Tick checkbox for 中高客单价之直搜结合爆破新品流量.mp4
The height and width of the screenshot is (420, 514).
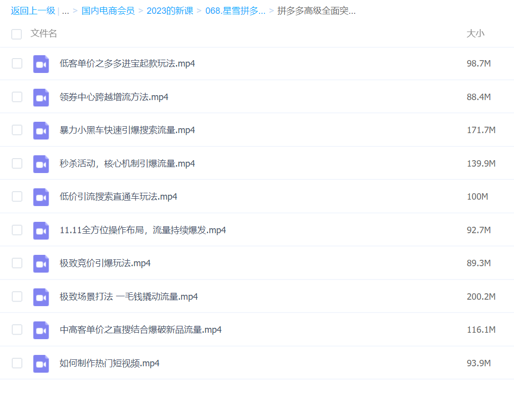(x=17, y=330)
